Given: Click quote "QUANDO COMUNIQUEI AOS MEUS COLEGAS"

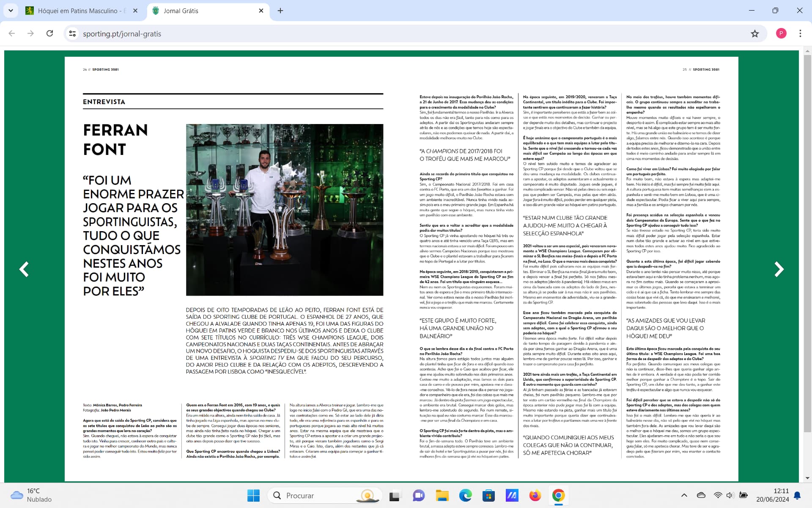Looking at the screenshot, I should (x=568, y=445).
